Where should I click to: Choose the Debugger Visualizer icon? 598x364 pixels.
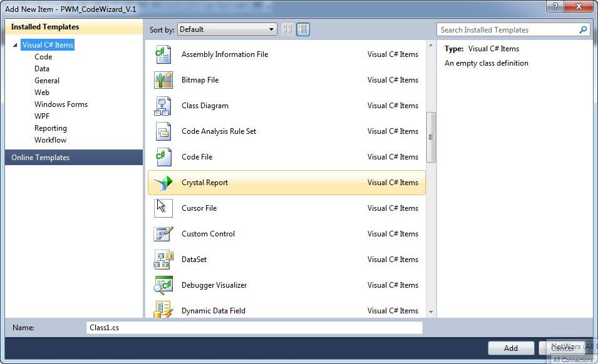[x=163, y=285]
